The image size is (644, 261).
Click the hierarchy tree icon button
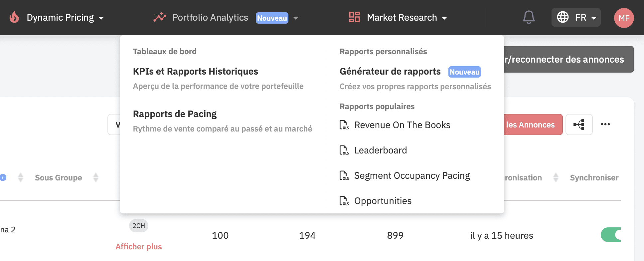click(x=579, y=125)
